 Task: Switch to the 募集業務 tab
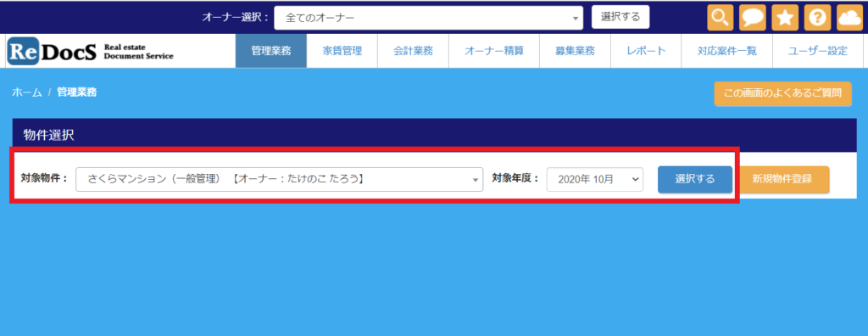[576, 51]
